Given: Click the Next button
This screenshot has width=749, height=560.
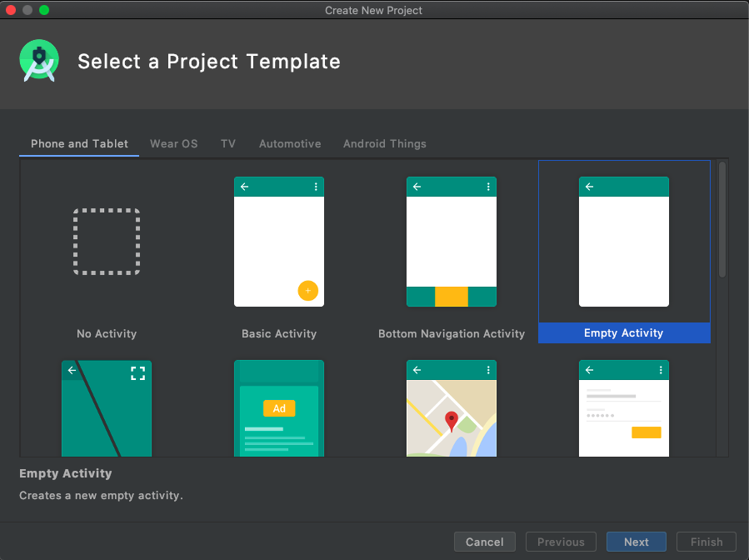Looking at the screenshot, I should (x=637, y=542).
